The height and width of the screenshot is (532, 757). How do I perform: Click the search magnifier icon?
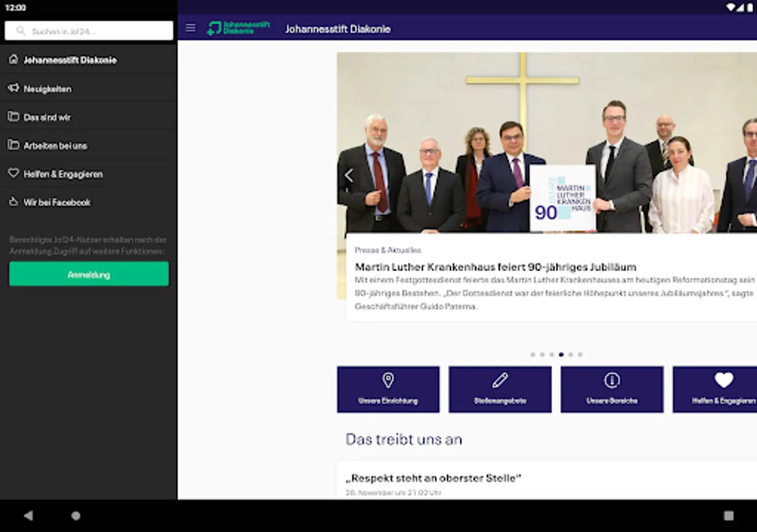(x=21, y=31)
